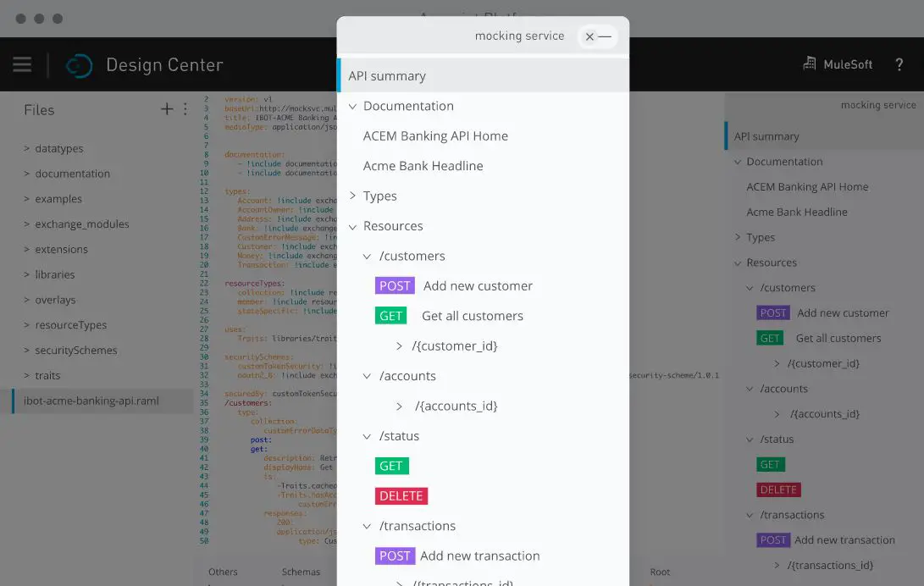Collapse Documentation in the right panel

click(738, 162)
